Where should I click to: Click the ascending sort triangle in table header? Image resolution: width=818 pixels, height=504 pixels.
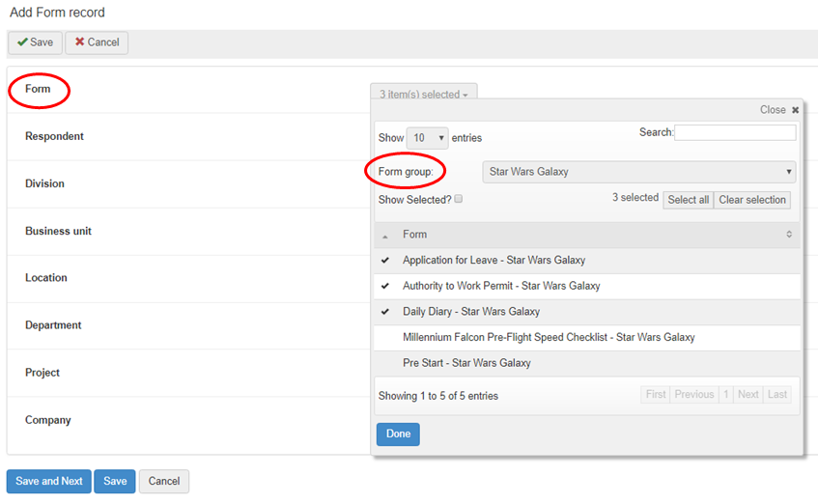tap(385, 236)
